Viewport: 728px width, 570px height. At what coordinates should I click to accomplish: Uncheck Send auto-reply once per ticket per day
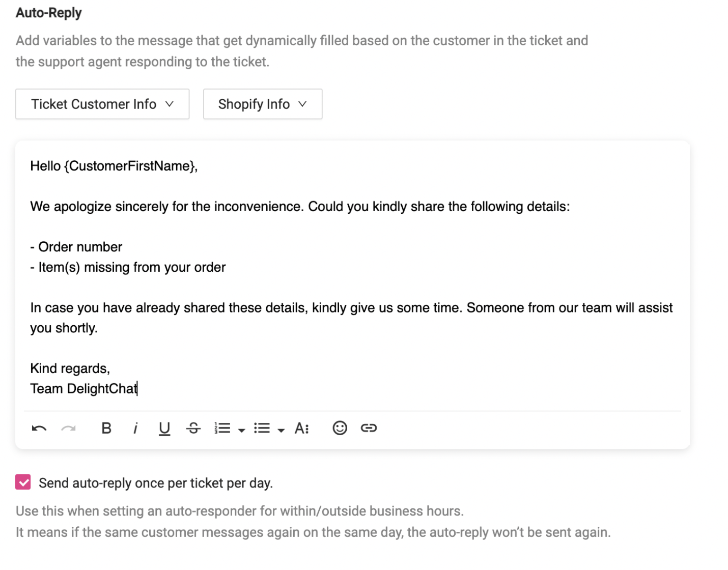[x=22, y=482]
